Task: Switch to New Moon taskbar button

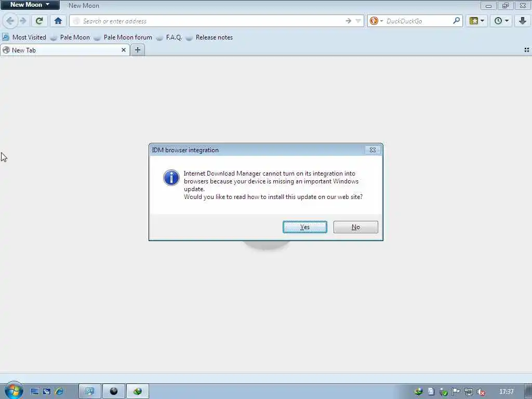Action: 114,392
